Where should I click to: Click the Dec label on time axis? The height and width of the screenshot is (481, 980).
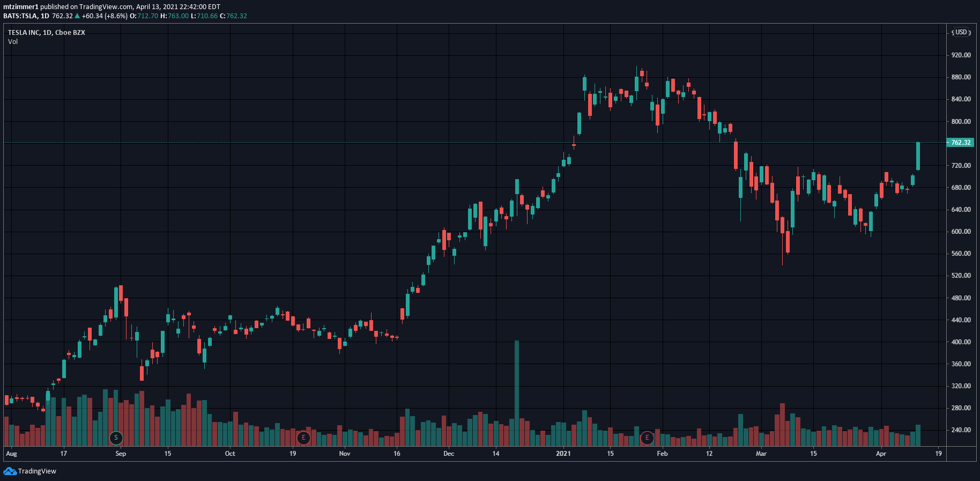(x=449, y=454)
